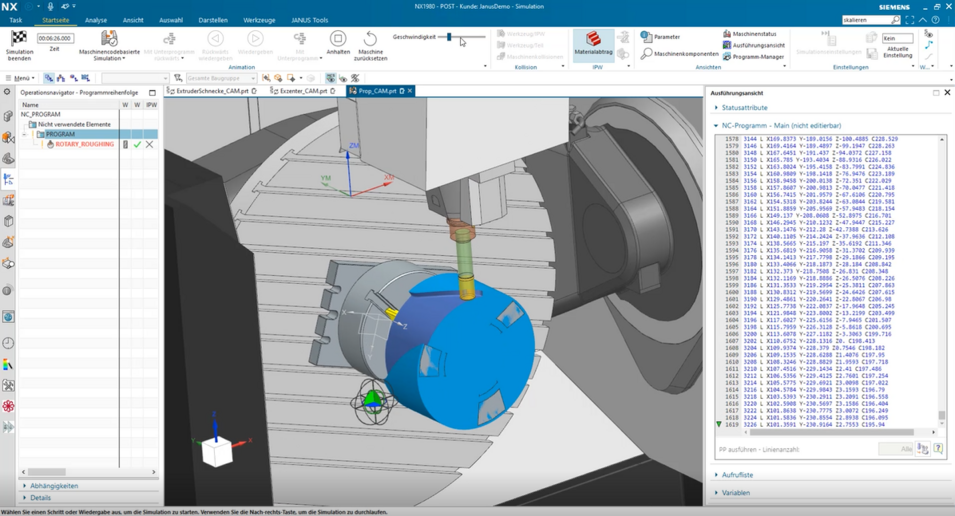Open the web browser globe sidebar icon
955x516 pixels.
pyautogui.click(x=8, y=317)
